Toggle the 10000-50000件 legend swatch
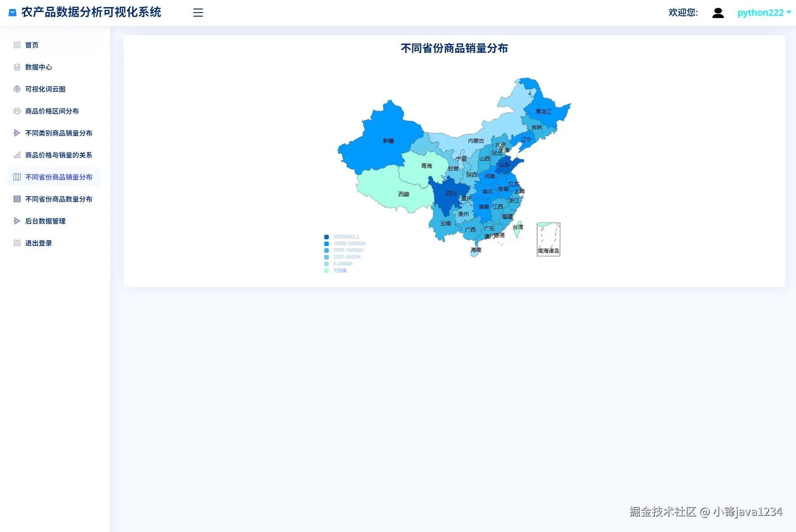The height and width of the screenshot is (532, 796). click(327, 244)
